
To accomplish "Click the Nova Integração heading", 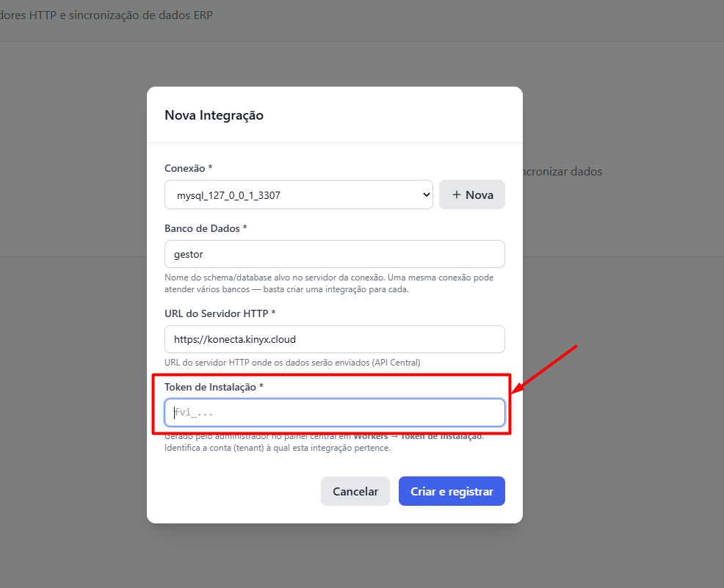I will (x=214, y=115).
